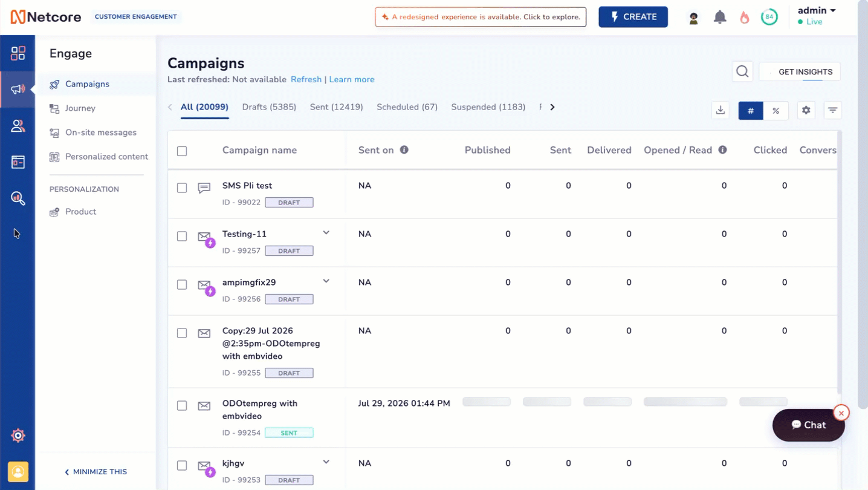Open the filter icon above the table

click(x=833, y=110)
